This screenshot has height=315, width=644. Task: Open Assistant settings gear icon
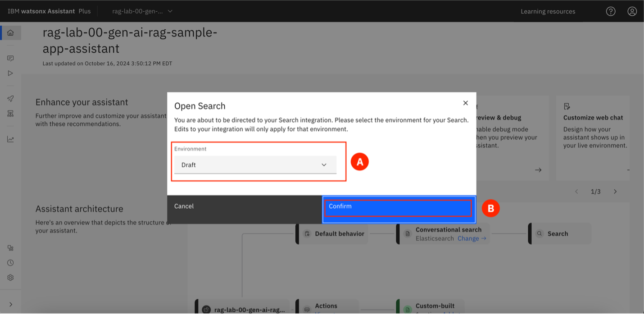(10, 278)
